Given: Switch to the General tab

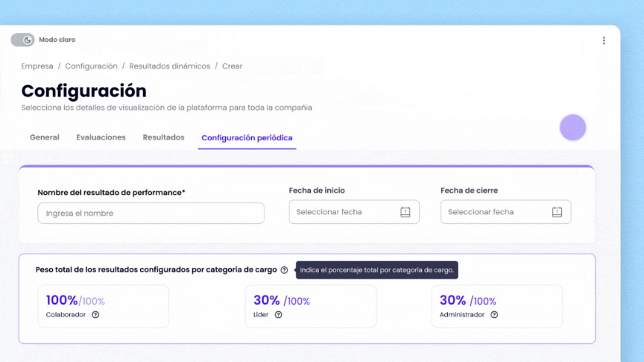Looking at the screenshot, I should coord(45,137).
